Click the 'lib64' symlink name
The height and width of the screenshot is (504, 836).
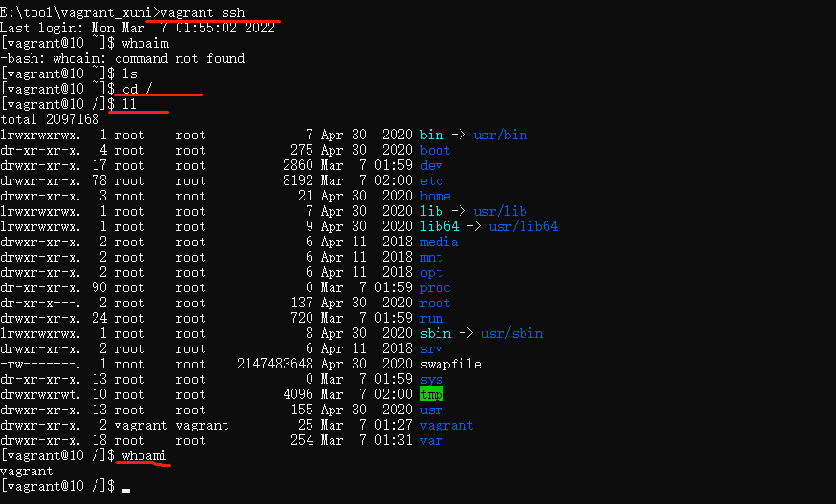pyautogui.click(x=439, y=226)
